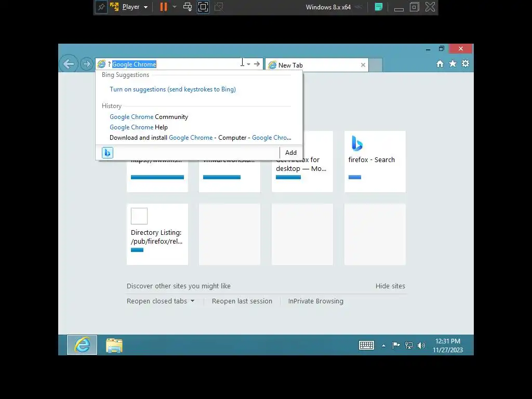Click Internet Explorer taskbar icon
The image size is (532, 399).
82,345
